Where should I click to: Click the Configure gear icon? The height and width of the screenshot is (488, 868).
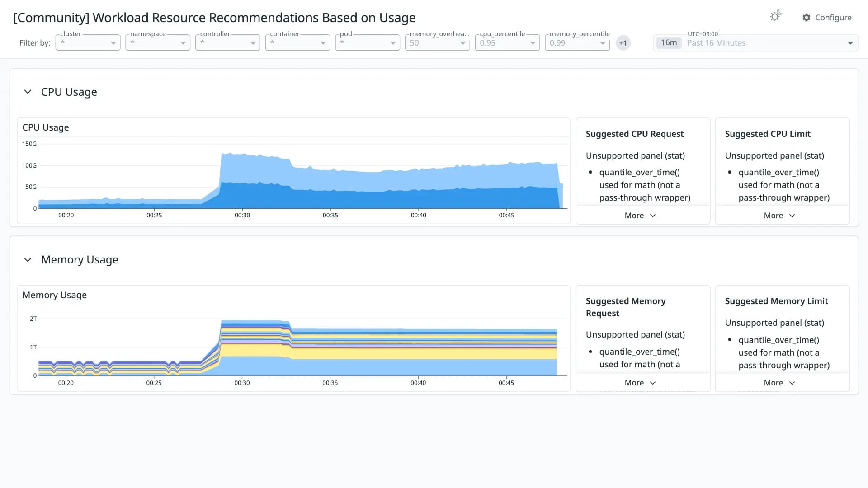pos(807,18)
